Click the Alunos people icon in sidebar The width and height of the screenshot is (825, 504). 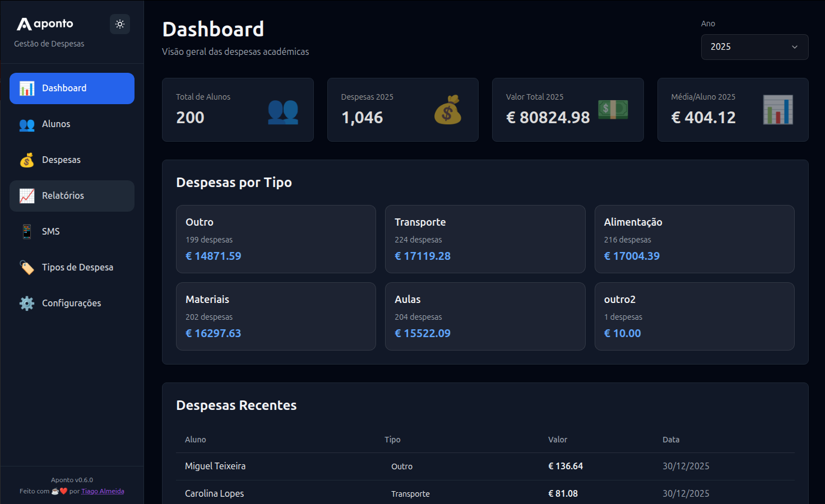coord(26,124)
